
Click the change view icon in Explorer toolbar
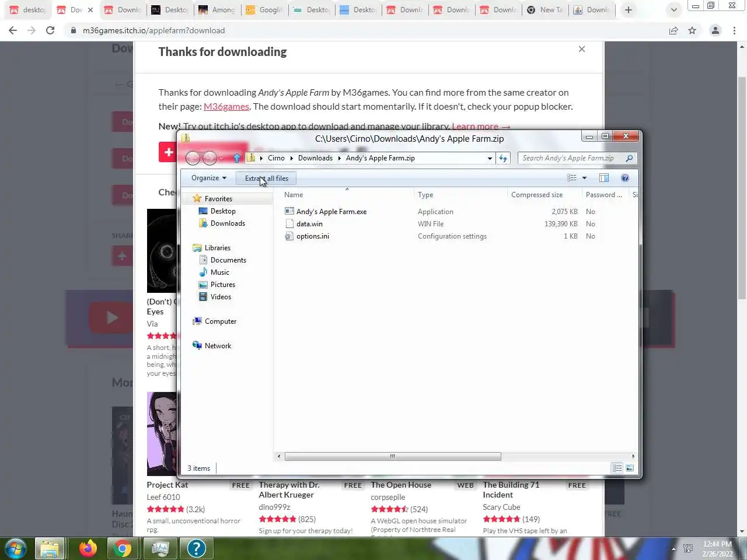(572, 178)
